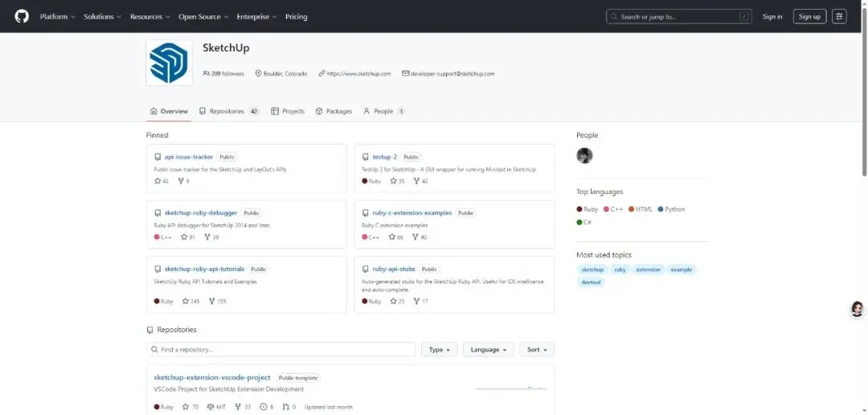Open the sketchup-ruby-debugger repository
Viewport: 868px width, 415px height.
pyautogui.click(x=201, y=213)
